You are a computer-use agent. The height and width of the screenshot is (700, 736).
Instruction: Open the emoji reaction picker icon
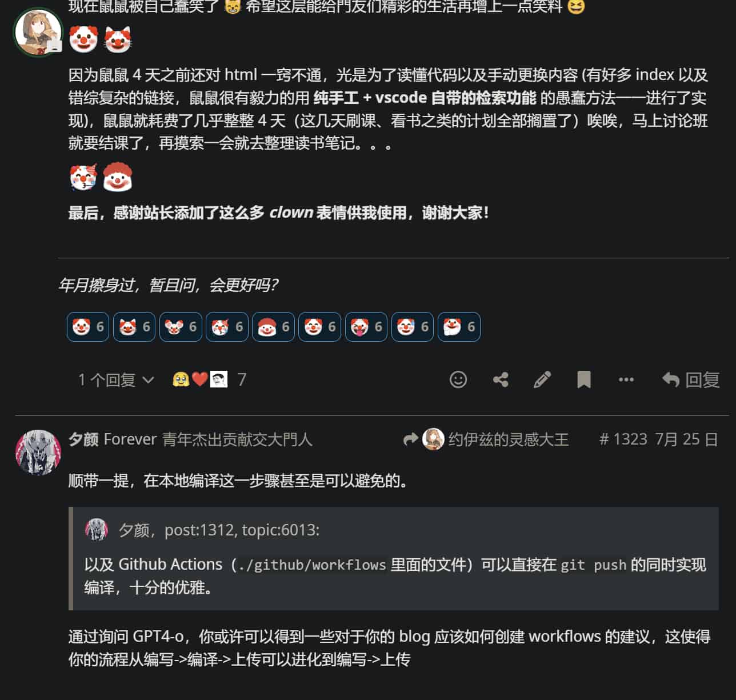tap(458, 379)
